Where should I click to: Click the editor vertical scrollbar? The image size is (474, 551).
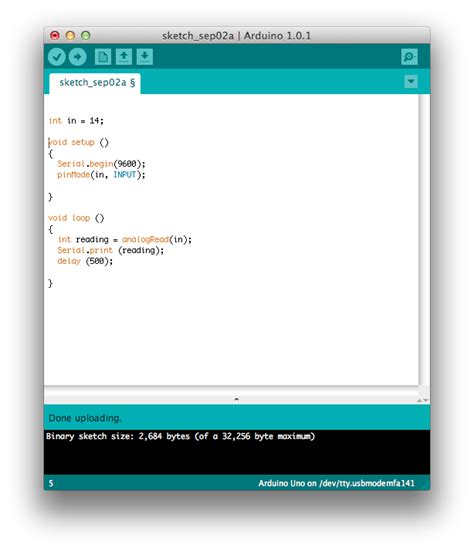coord(424,239)
